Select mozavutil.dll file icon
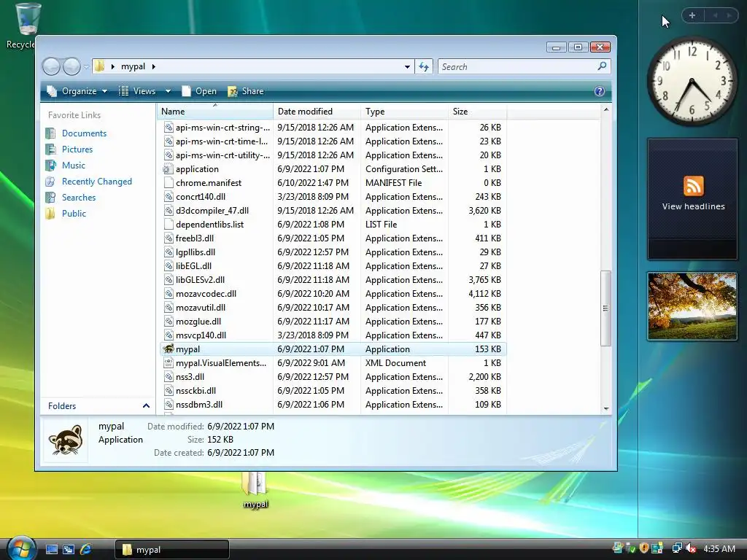747x560 pixels. 168,308
